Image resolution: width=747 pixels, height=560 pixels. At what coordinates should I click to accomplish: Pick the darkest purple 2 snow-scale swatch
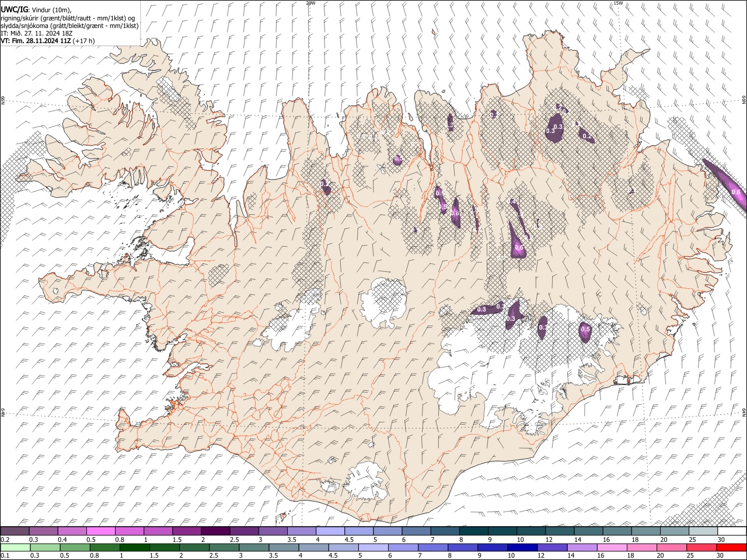coord(215,531)
